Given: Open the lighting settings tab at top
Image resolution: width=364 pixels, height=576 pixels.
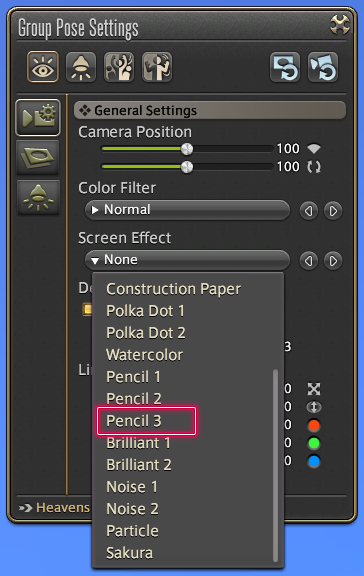Looking at the screenshot, I should (x=81, y=67).
